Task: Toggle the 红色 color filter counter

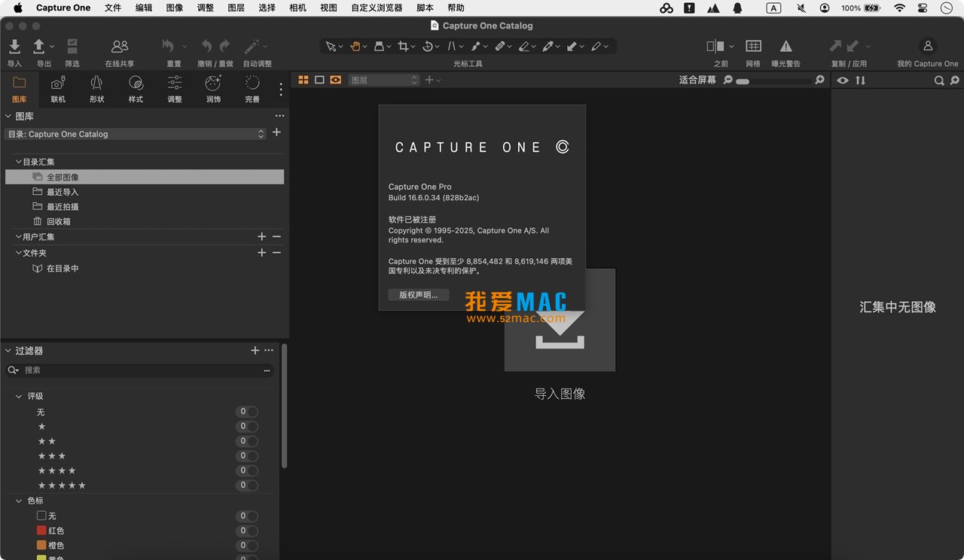Action: point(246,531)
